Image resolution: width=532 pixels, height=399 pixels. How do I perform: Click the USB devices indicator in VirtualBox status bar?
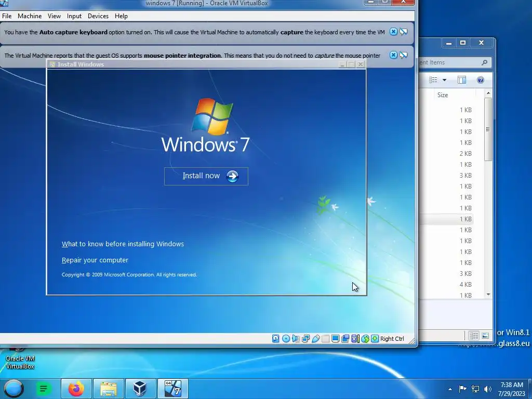(315, 339)
